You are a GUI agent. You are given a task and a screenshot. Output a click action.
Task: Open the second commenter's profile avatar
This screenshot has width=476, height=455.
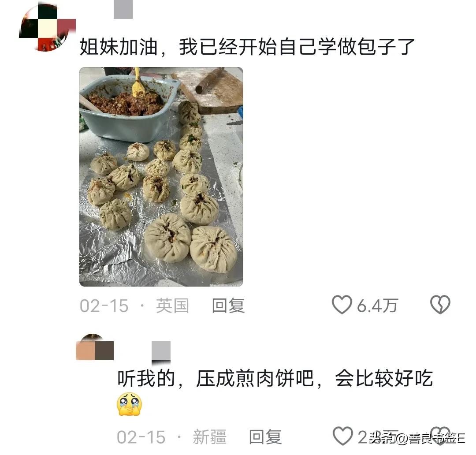(94, 348)
